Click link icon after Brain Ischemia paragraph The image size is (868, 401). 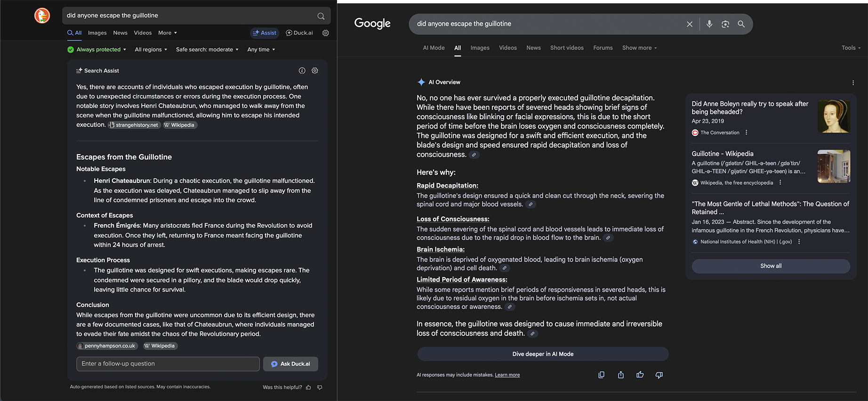(x=505, y=268)
